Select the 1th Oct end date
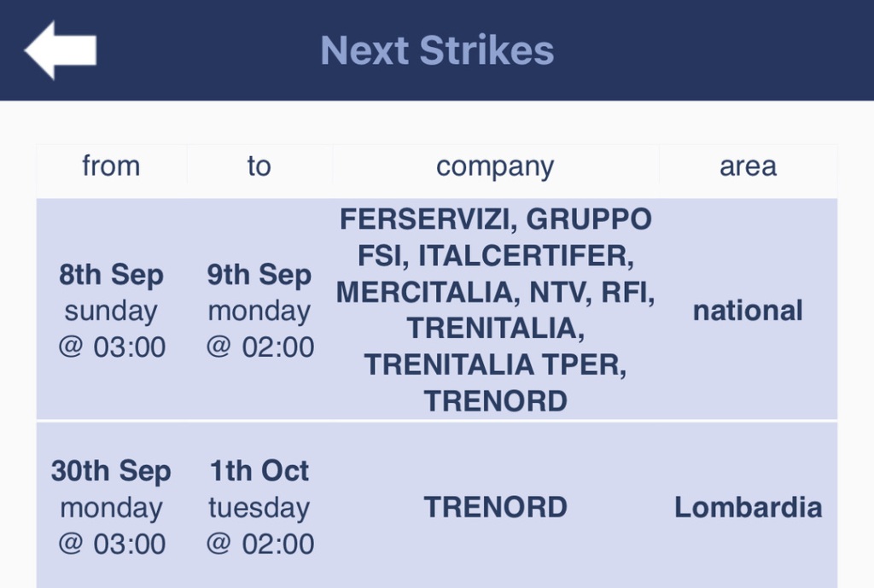874x588 pixels. [259, 471]
